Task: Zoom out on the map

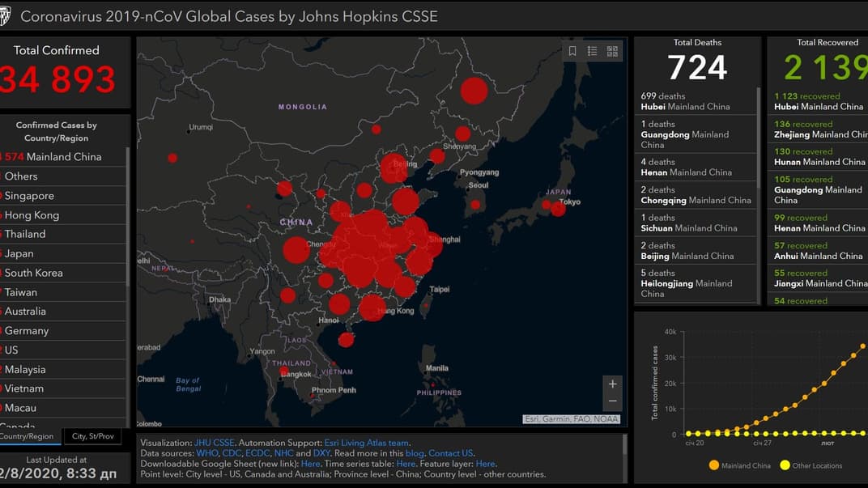Action: (x=612, y=401)
